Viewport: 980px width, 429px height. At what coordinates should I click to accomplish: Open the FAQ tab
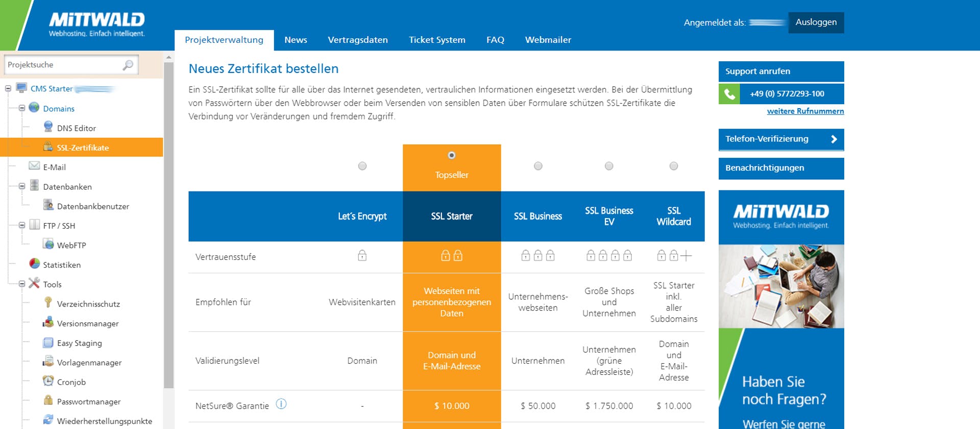(495, 40)
